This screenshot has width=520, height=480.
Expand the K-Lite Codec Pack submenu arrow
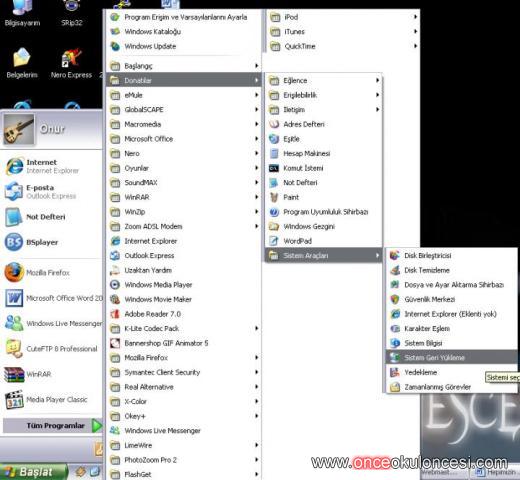click(x=256, y=328)
